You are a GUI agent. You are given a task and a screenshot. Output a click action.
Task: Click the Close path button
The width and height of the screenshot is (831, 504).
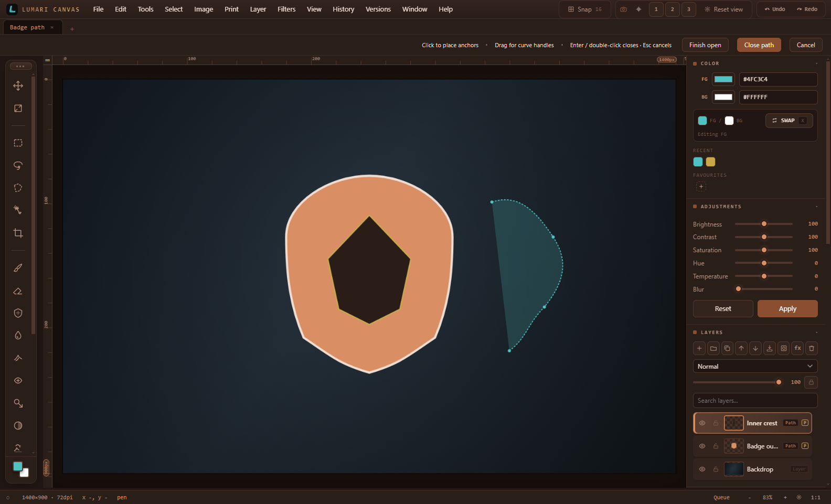click(759, 45)
